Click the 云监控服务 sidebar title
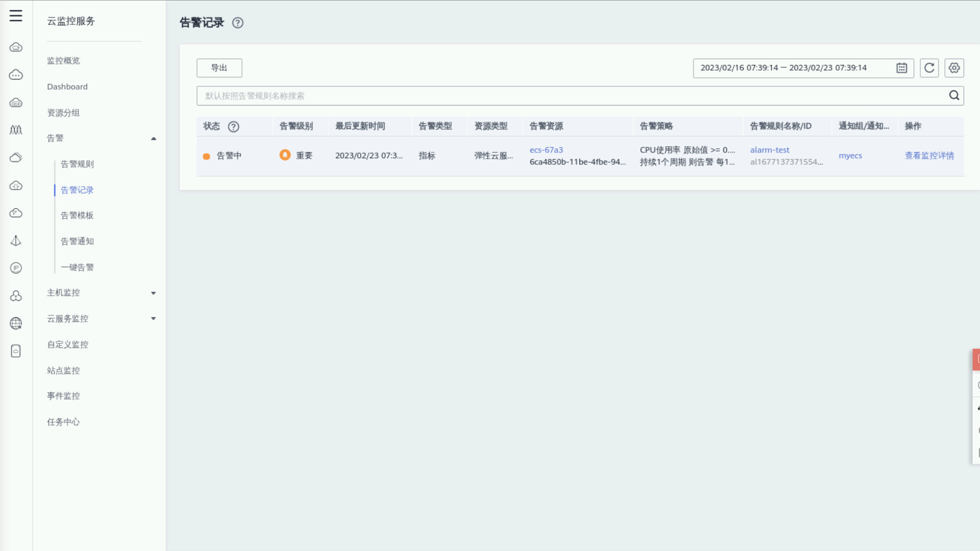980x551 pixels. [x=71, y=21]
